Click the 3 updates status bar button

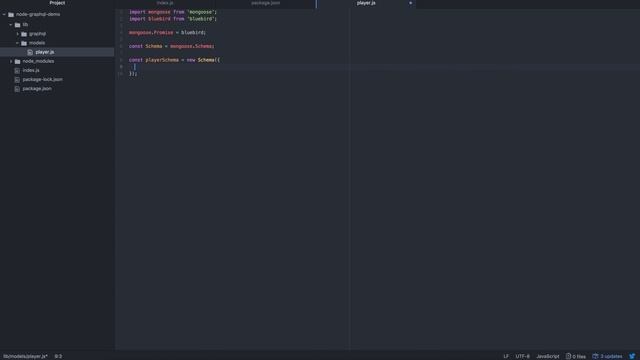608,356
